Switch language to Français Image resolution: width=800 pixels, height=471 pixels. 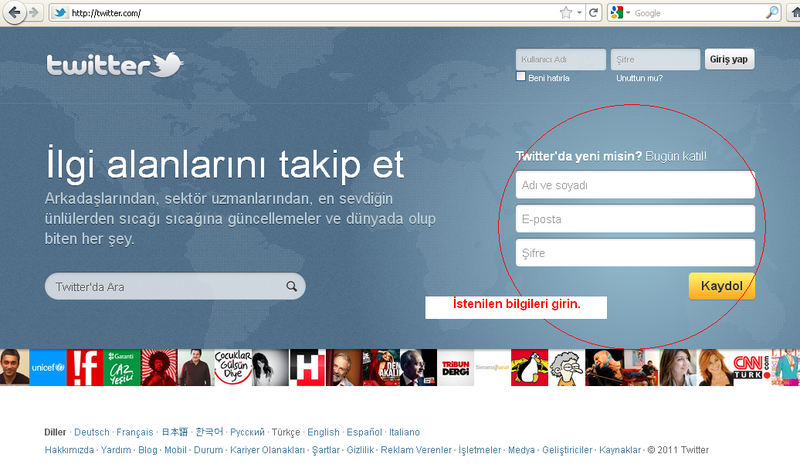point(135,432)
